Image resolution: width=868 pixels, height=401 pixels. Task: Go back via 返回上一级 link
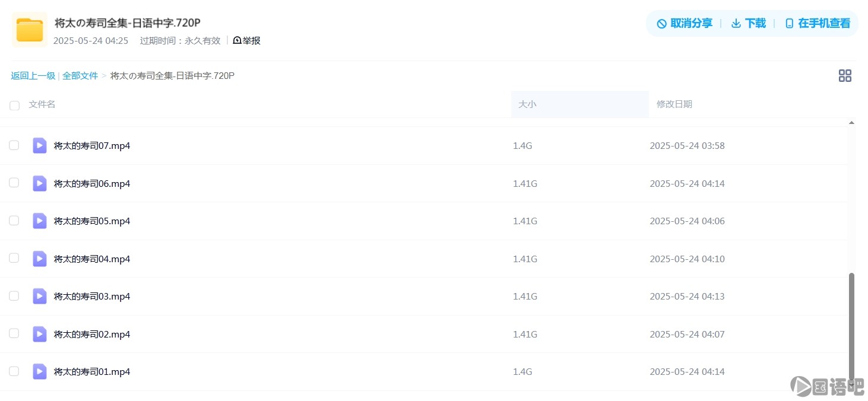[33, 76]
